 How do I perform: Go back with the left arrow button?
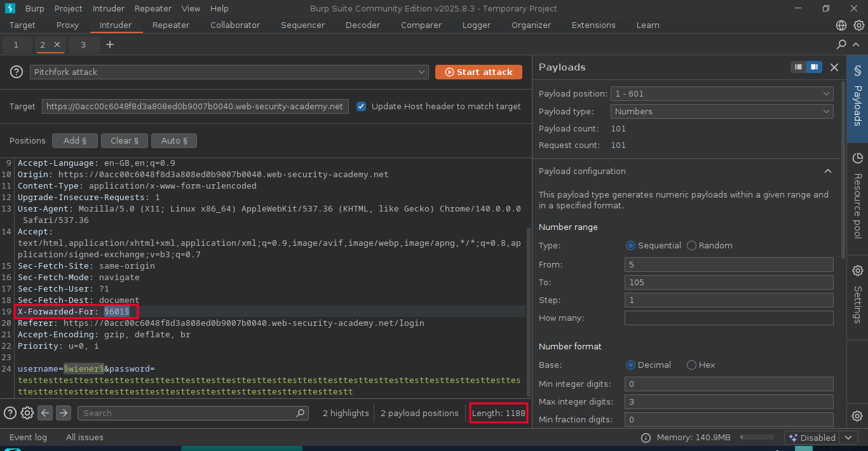coord(45,413)
